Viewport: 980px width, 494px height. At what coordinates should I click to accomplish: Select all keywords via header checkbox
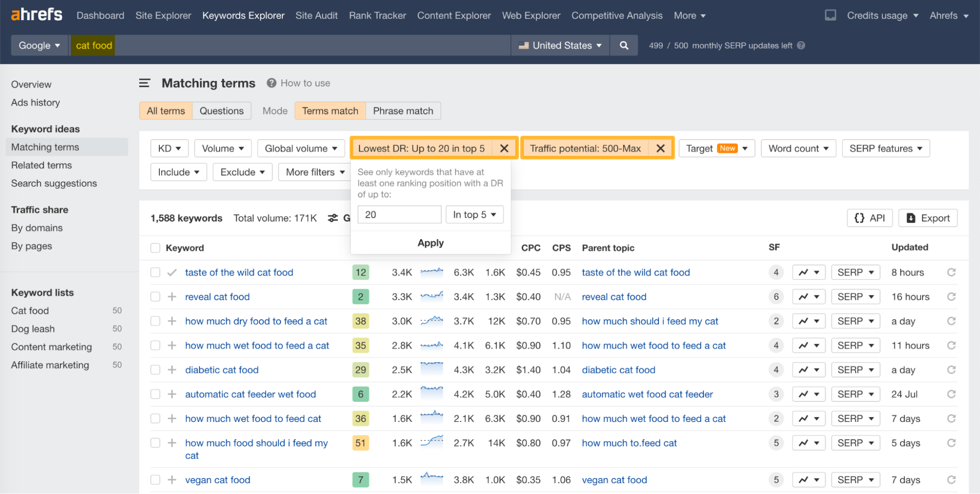(155, 247)
